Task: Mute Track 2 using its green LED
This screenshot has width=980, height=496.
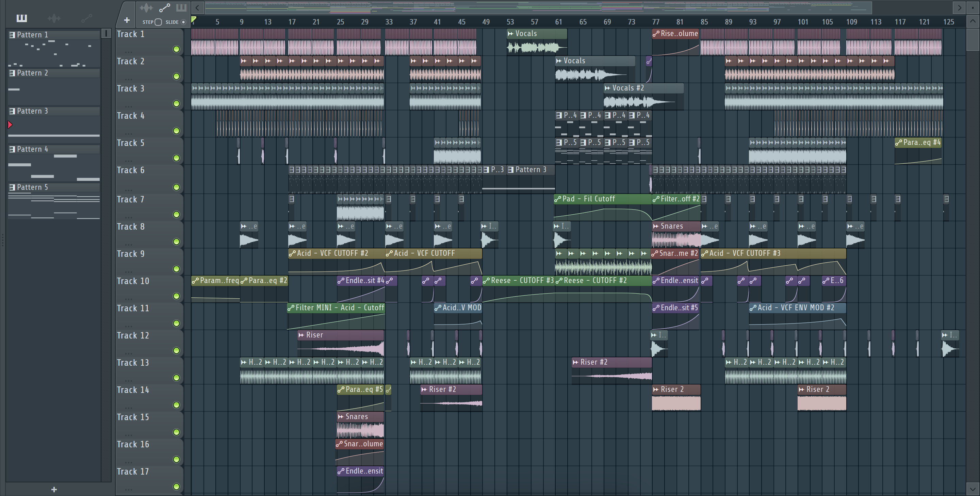Action: 176,77
